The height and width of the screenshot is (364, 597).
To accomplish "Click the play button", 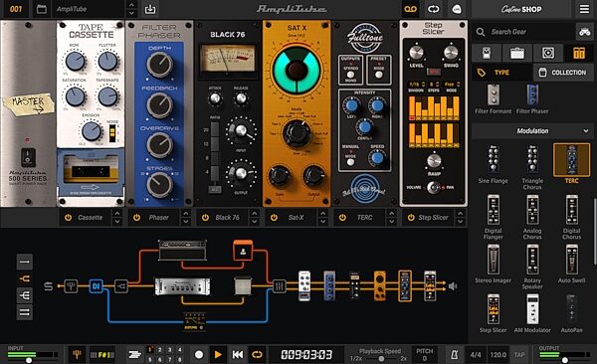I will pyautogui.click(x=218, y=355).
